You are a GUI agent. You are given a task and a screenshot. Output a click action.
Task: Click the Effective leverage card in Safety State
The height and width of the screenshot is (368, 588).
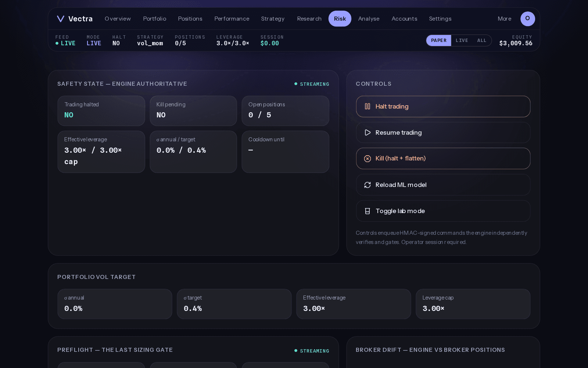(x=101, y=152)
